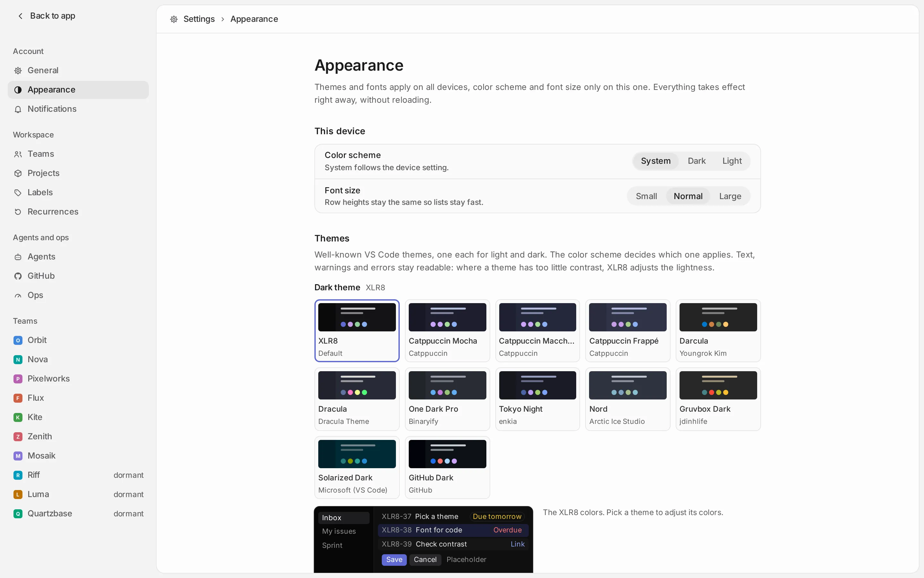Set color scheme to System
Viewport: 924px width, 578px height.
655,161
